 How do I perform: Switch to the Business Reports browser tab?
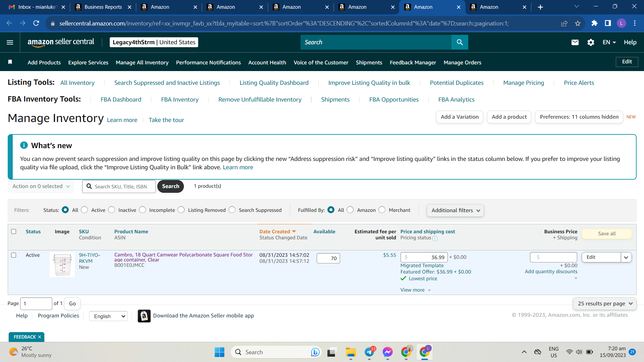coord(103,7)
